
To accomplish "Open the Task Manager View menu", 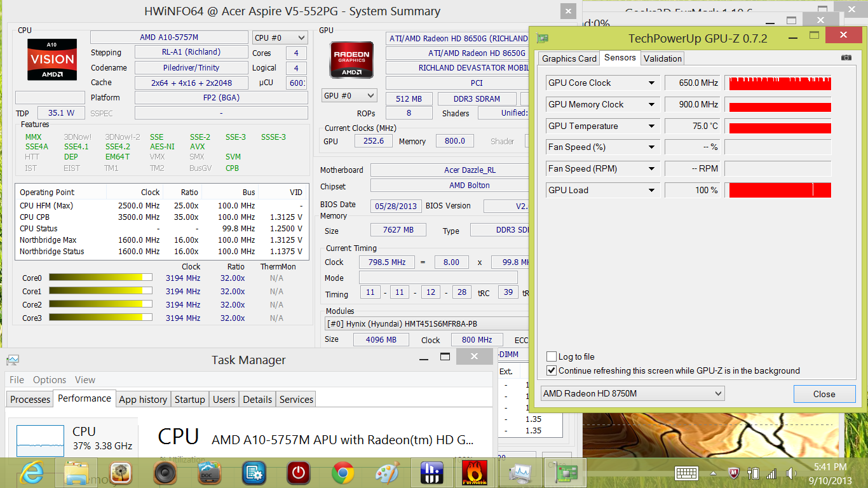I will click(x=85, y=380).
